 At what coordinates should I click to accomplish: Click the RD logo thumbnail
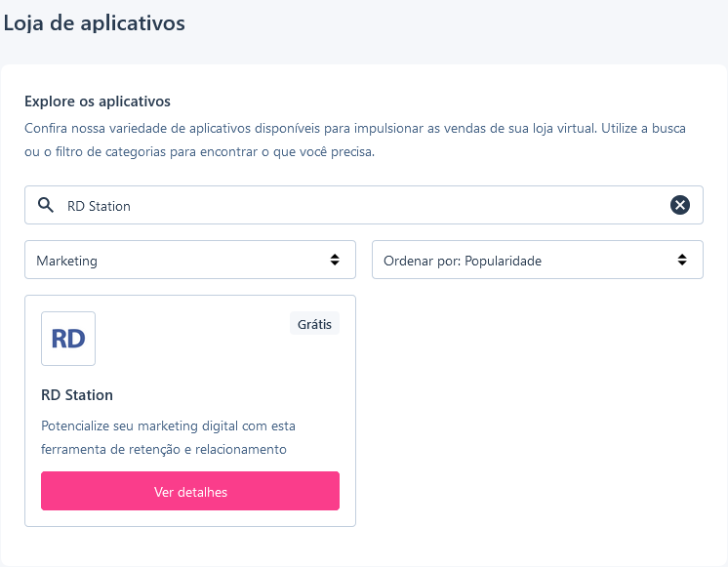(68, 339)
